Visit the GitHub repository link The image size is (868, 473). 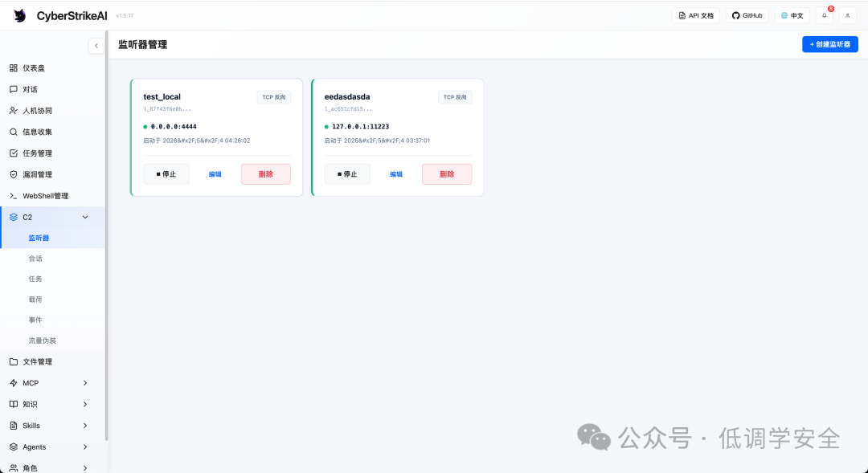(747, 15)
